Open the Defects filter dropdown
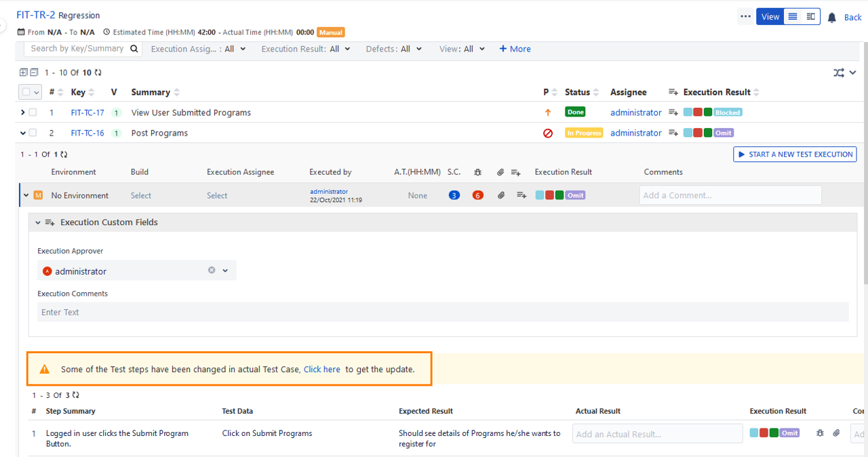The height and width of the screenshot is (457, 868). pos(393,49)
